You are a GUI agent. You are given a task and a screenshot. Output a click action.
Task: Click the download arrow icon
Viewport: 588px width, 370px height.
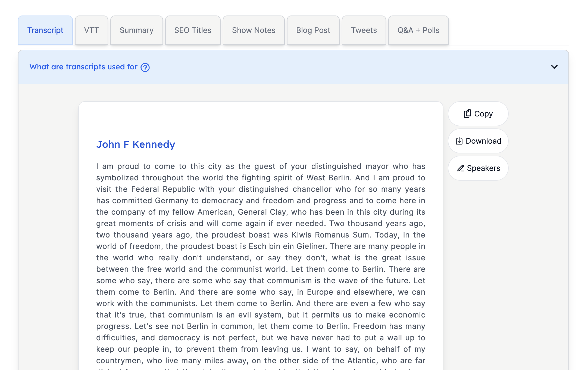click(x=459, y=141)
